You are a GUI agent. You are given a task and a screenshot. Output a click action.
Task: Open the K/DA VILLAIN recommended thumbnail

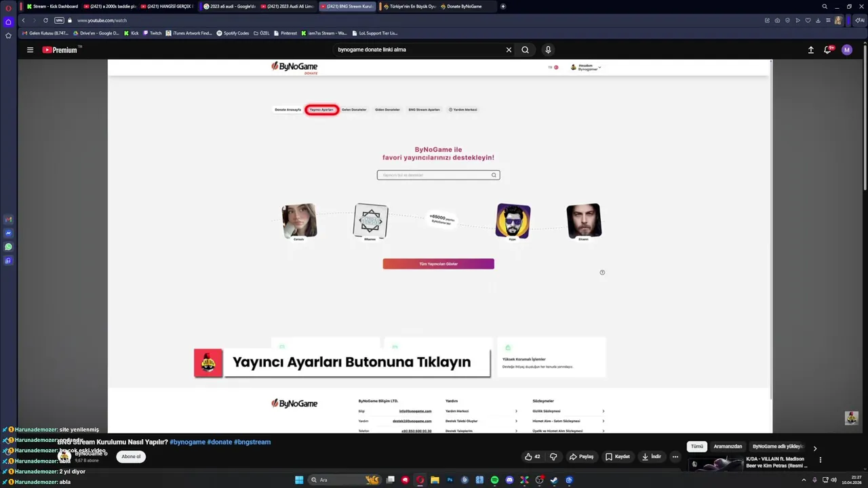[715, 464]
